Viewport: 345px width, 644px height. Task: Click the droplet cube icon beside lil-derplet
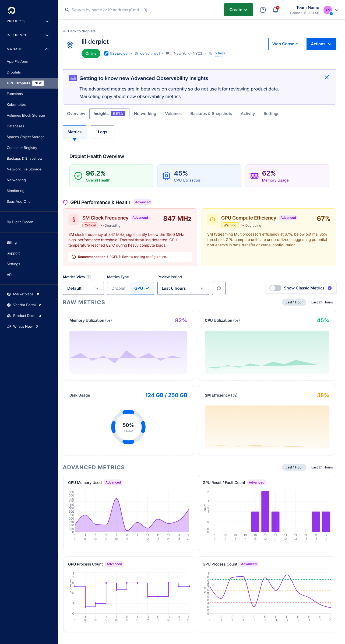point(70,45)
